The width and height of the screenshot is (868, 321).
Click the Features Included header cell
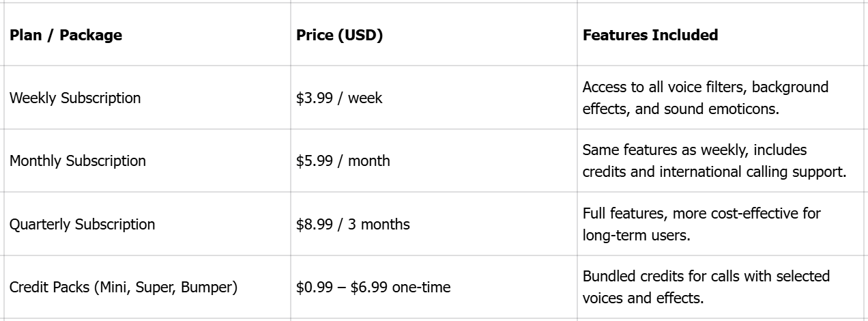pyautogui.click(x=650, y=35)
